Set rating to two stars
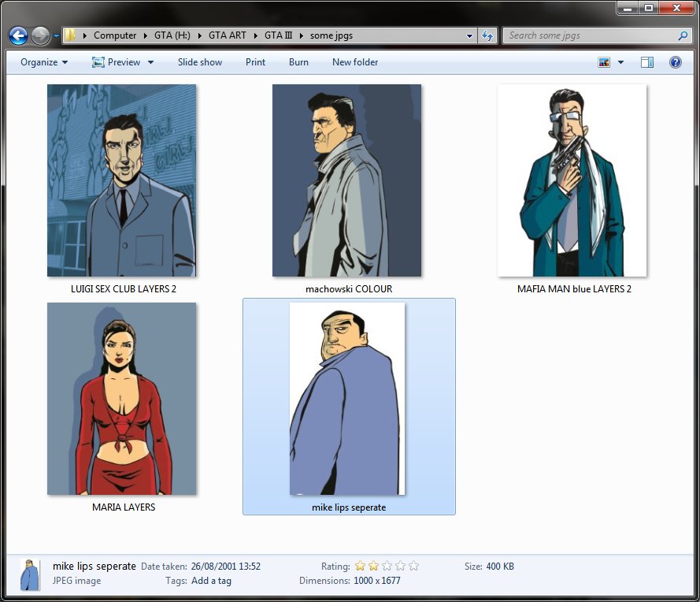 tap(374, 566)
